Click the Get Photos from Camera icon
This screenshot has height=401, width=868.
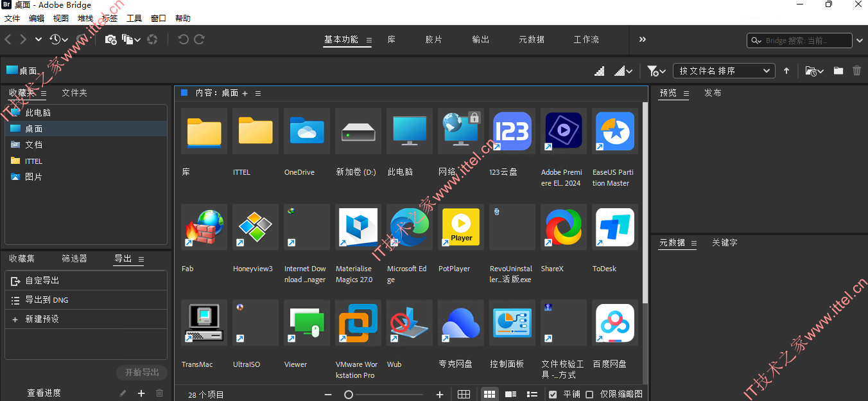click(x=110, y=40)
